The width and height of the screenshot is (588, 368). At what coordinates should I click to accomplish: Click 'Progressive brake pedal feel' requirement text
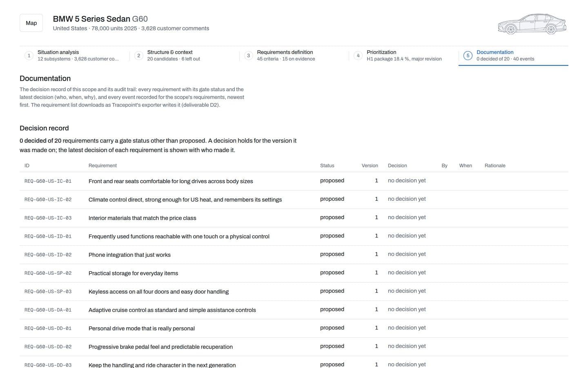click(x=160, y=347)
